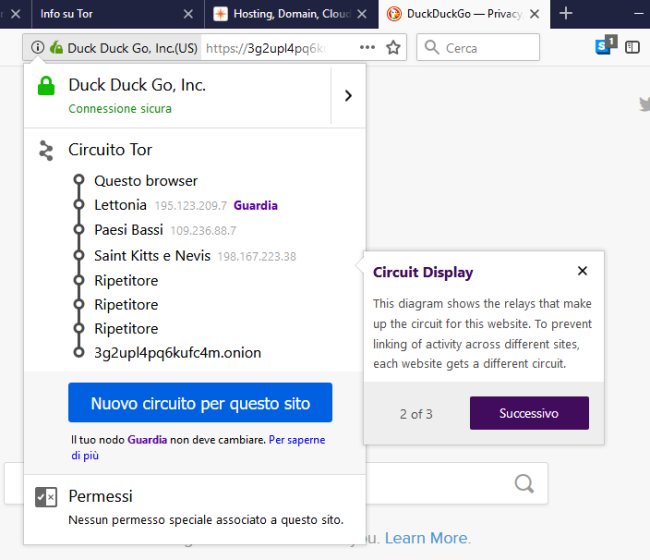The height and width of the screenshot is (560, 650).
Task: Click the DuckDuckGo page search magnifier icon
Action: 524,483
